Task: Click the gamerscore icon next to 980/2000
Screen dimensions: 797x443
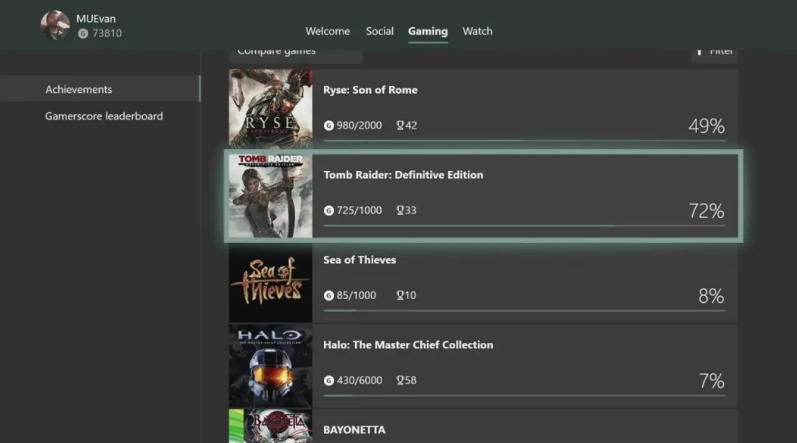Action: point(329,125)
